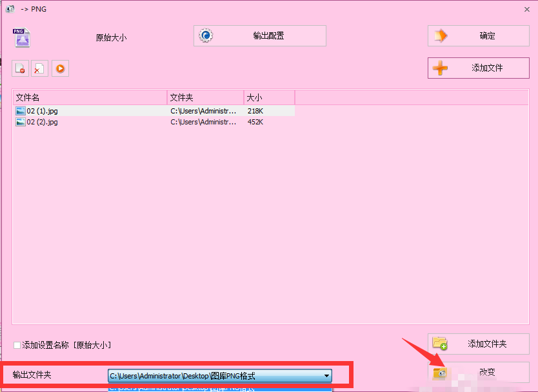Click 添加文件 to add files
The height and width of the screenshot is (392, 538).
[x=478, y=68]
